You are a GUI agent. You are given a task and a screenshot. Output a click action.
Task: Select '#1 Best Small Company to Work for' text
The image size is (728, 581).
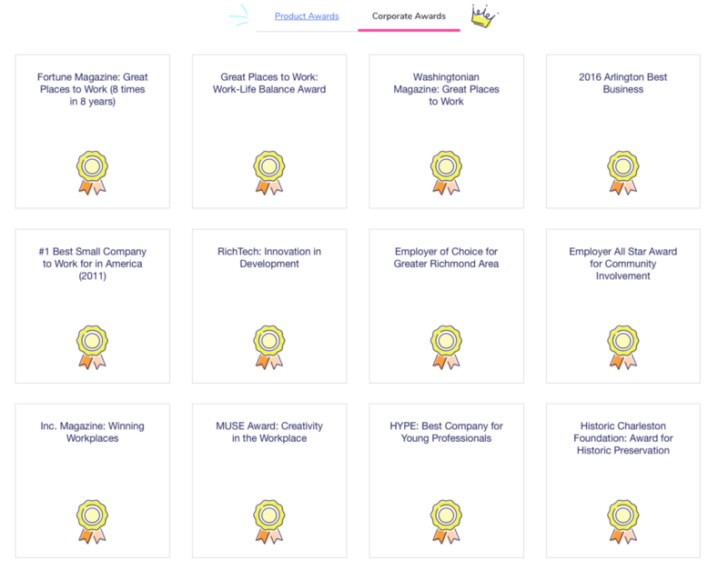click(93, 264)
